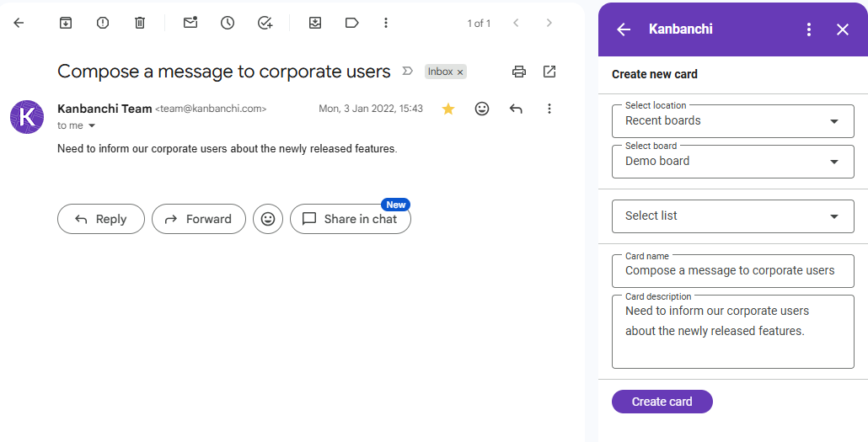The width and height of the screenshot is (868, 442).
Task: Click the sender address team@kanbanchi.com
Action: 211,109
